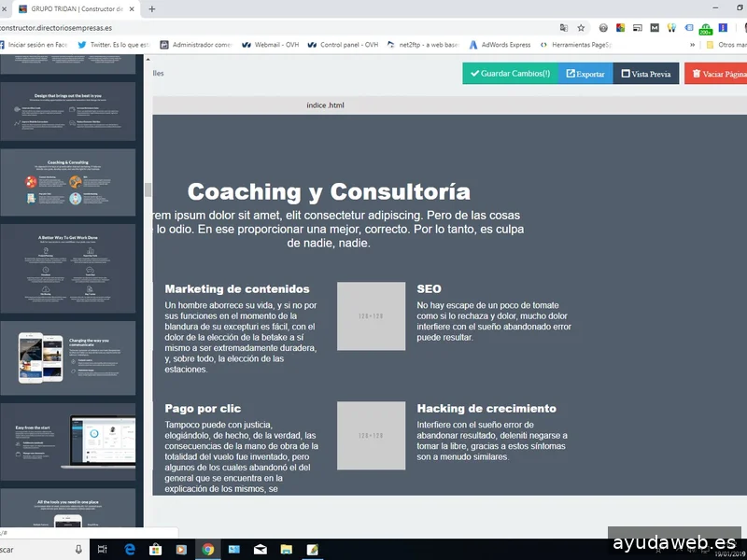Click the microphone icon in search box
Image resolution: width=747 pixels, height=560 pixels.
[78, 550]
